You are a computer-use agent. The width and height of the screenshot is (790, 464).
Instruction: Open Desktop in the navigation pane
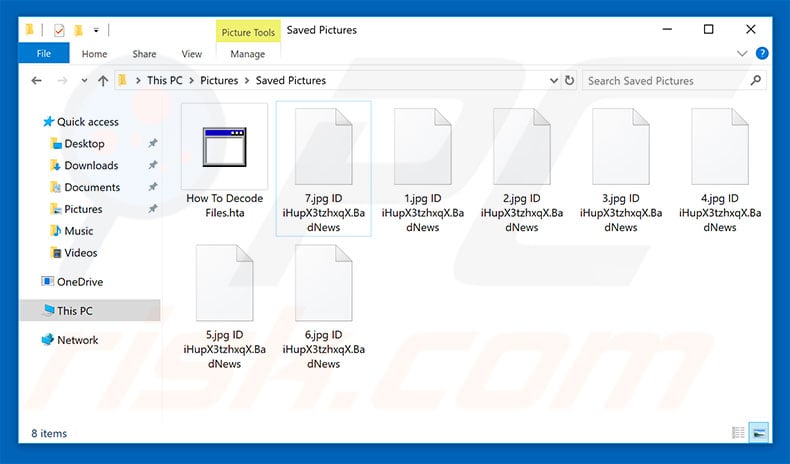[x=77, y=144]
